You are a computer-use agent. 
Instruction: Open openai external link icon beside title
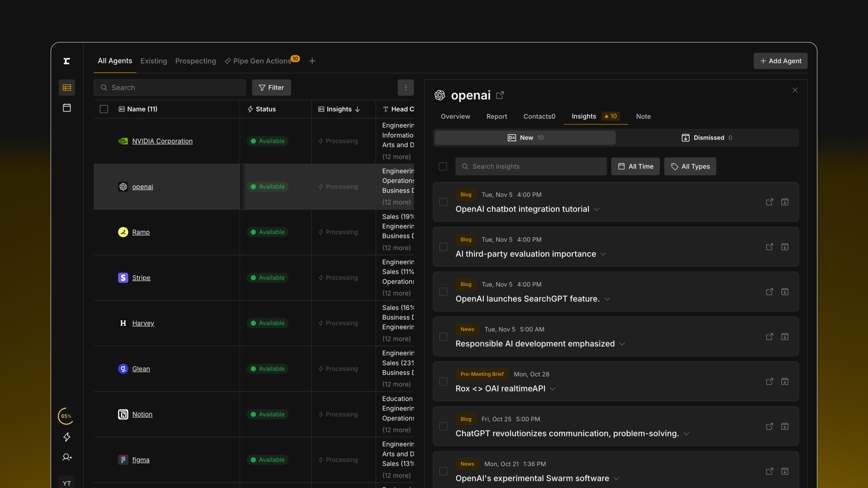[500, 95]
